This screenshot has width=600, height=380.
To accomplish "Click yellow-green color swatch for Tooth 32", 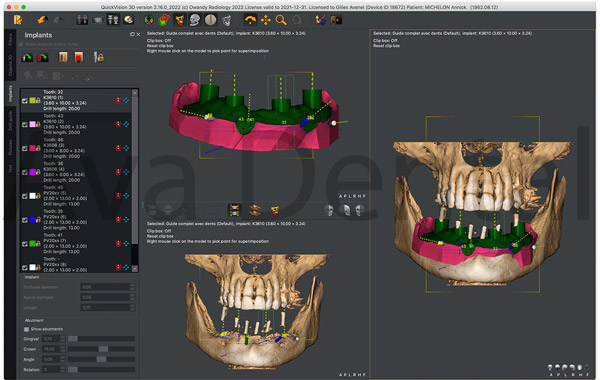I will 33,100.
